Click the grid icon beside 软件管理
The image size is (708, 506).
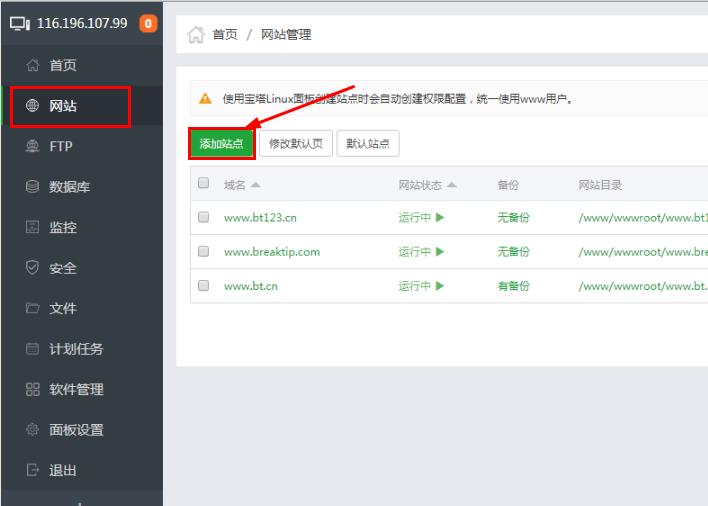point(33,389)
